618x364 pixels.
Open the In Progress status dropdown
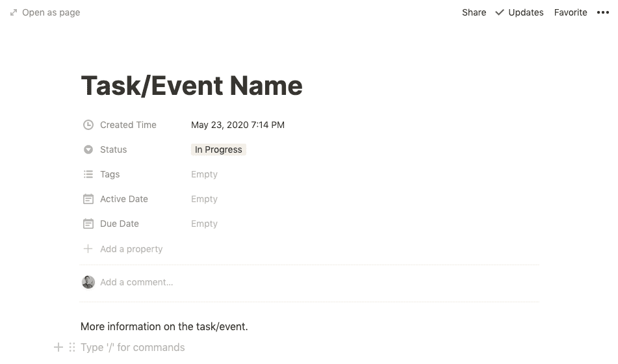218,150
